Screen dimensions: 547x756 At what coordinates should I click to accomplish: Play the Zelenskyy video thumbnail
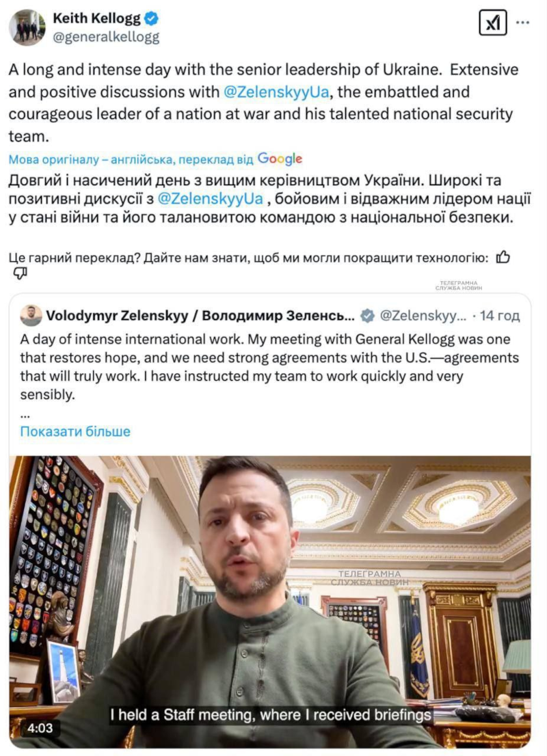point(270,602)
